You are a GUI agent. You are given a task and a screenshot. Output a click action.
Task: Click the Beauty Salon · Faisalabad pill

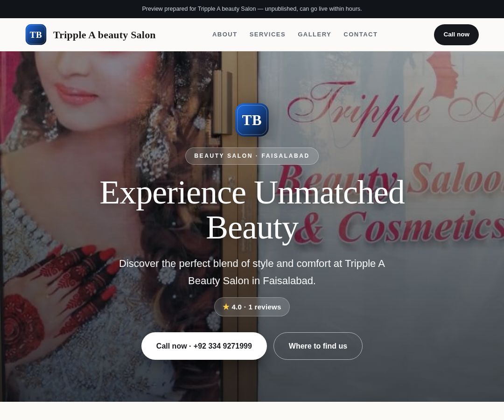point(252,156)
